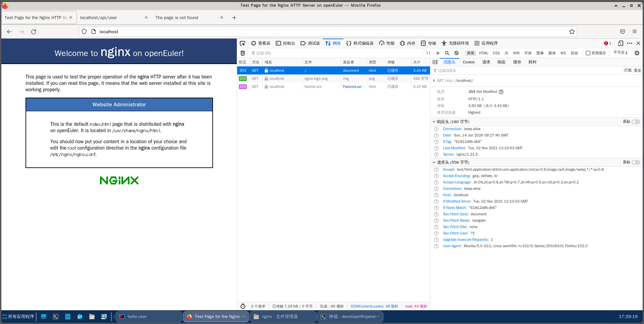This screenshot has height=324, width=644.
Task: Show help for ETag response header
Action: pyautogui.click(x=436, y=142)
